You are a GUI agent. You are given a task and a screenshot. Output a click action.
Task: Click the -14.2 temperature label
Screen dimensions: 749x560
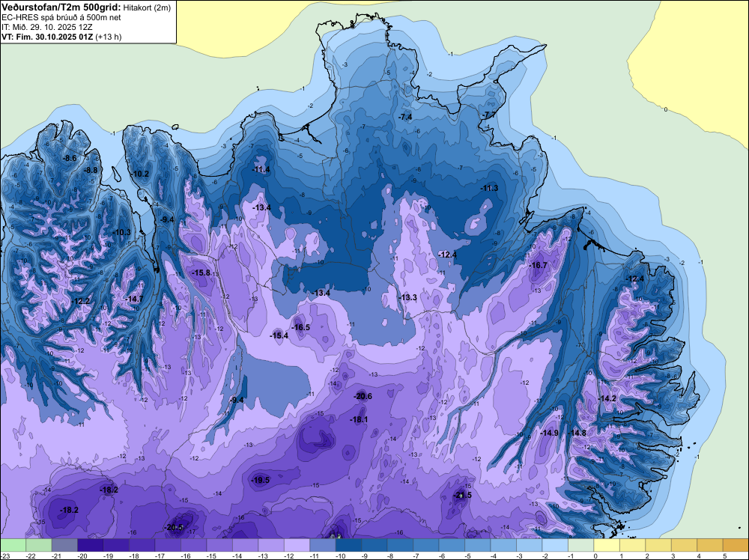[x=607, y=398]
